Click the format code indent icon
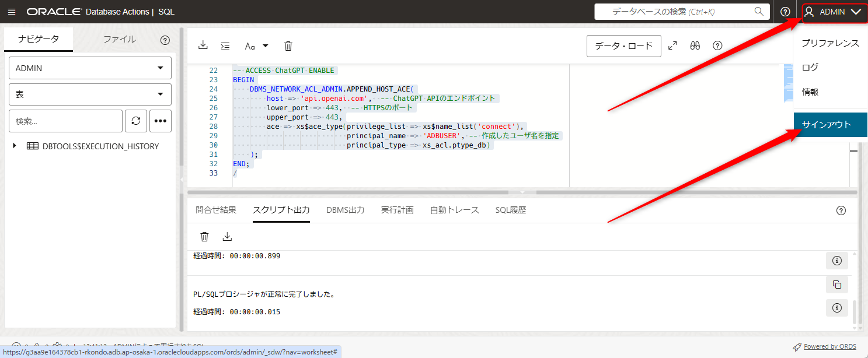868x358 pixels. point(225,45)
